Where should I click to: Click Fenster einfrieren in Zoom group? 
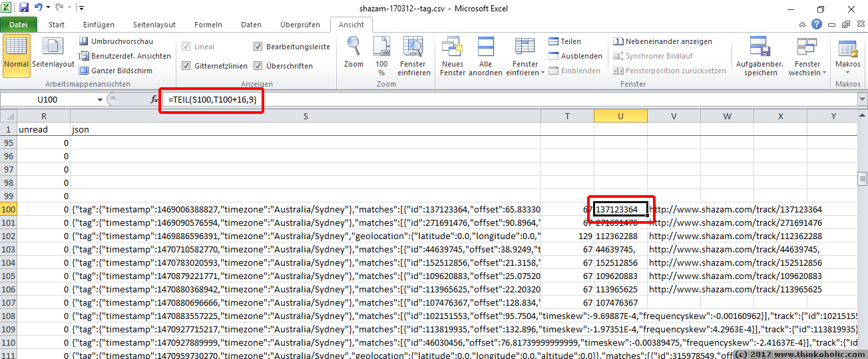click(415, 56)
